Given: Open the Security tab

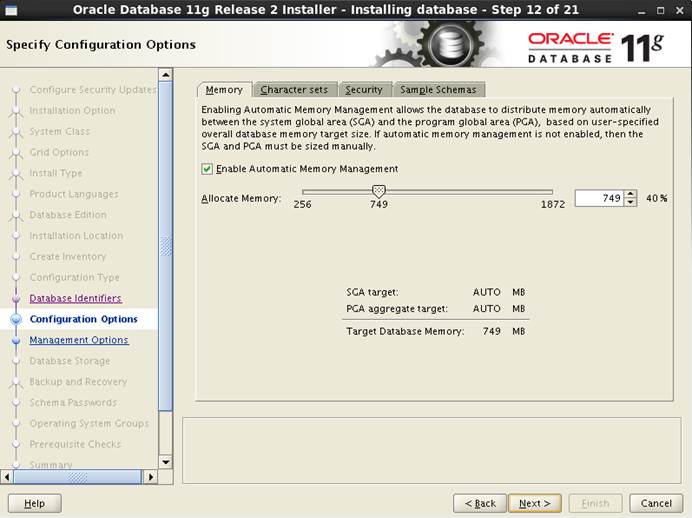Looking at the screenshot, I should [x=364, y=90].
